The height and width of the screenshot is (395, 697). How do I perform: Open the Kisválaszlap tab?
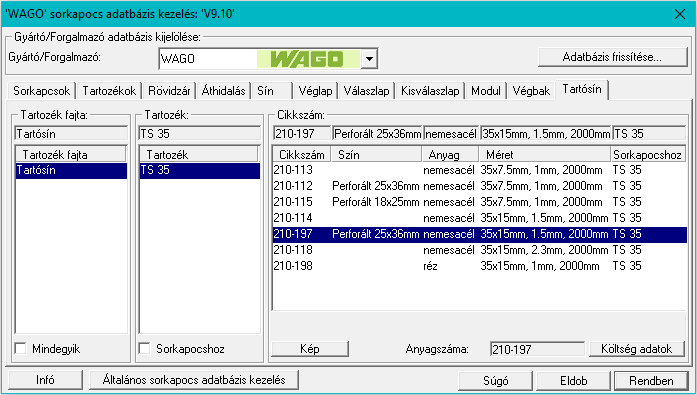coord(430,91)
